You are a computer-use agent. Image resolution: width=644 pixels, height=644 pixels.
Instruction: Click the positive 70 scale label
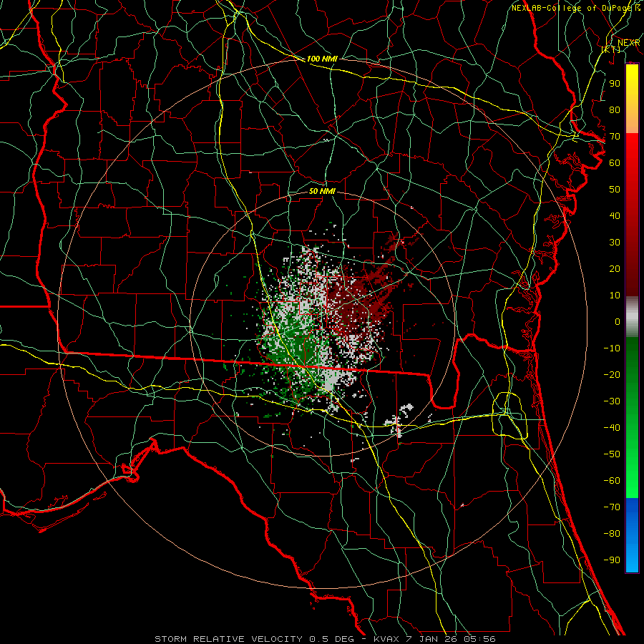point(615,137)
